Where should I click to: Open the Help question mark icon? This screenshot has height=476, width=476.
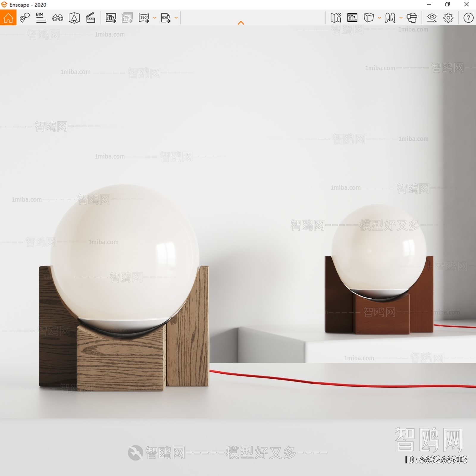pyautogui.click(x=468, y=18)
